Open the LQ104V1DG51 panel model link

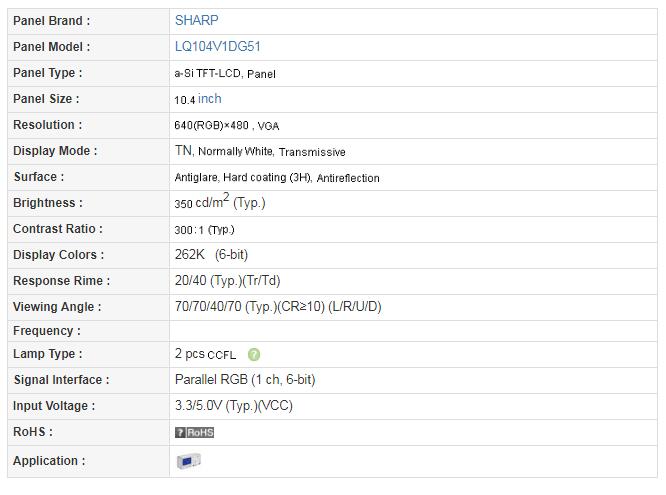(x=218, y=46)
